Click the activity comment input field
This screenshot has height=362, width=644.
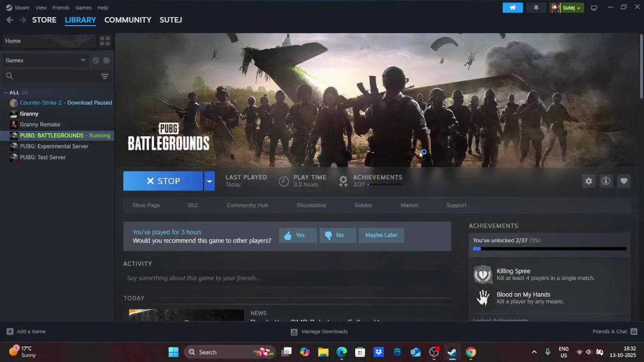point(287,278)
